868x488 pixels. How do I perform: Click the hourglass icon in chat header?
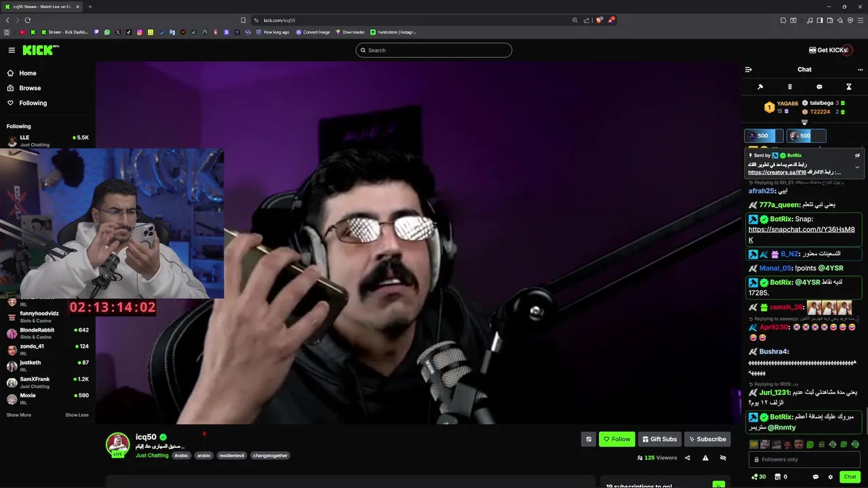(x=848, y=87)
